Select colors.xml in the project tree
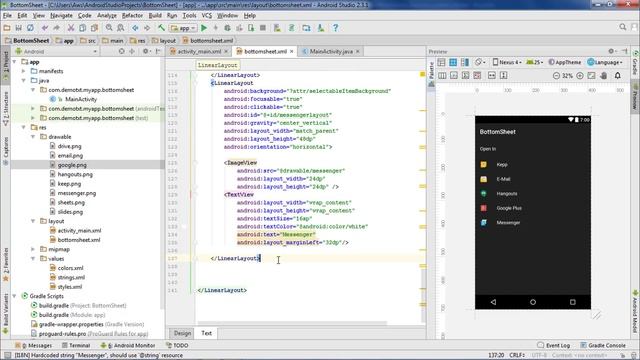This screenshot has width=640, height=360. tap(70, 268)
